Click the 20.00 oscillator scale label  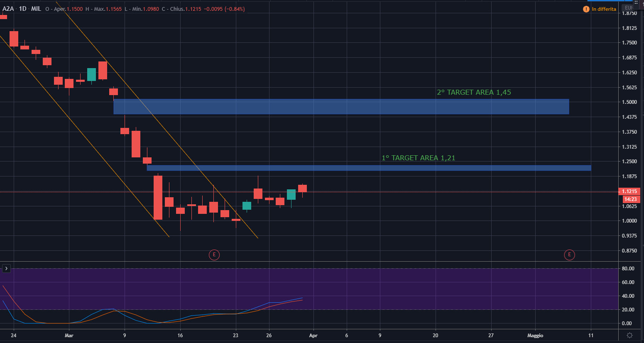tap(628, 309)
